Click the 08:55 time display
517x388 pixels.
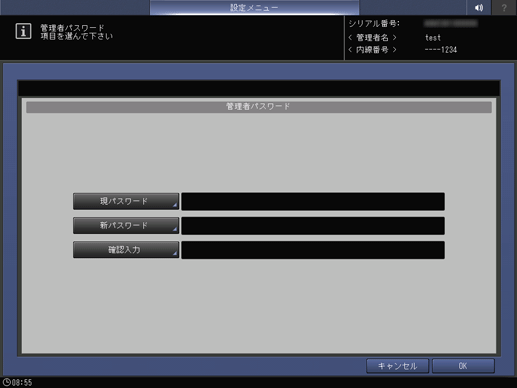[x=22, y=382]
